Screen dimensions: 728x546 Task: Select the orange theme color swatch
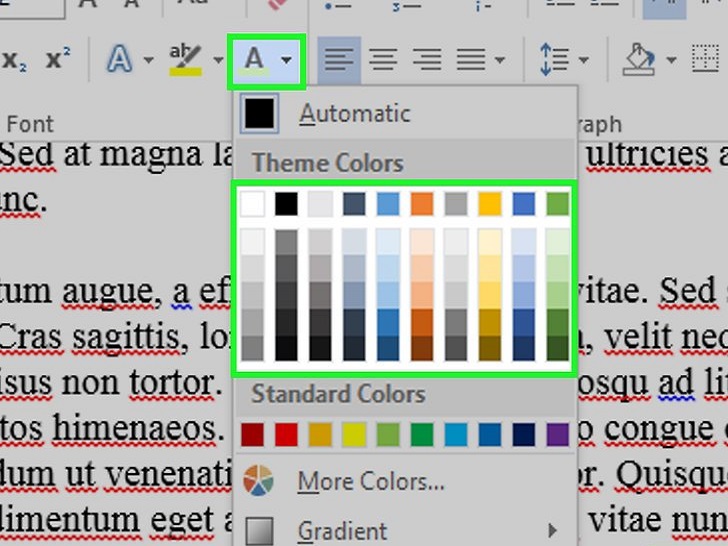pyautogui.click(x=421, y=204)
